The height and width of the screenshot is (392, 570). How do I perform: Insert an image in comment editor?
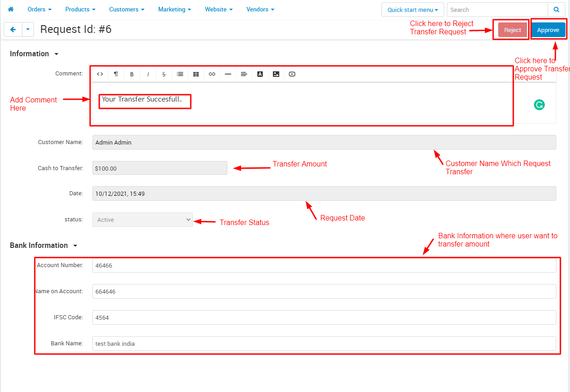(276, 74)
